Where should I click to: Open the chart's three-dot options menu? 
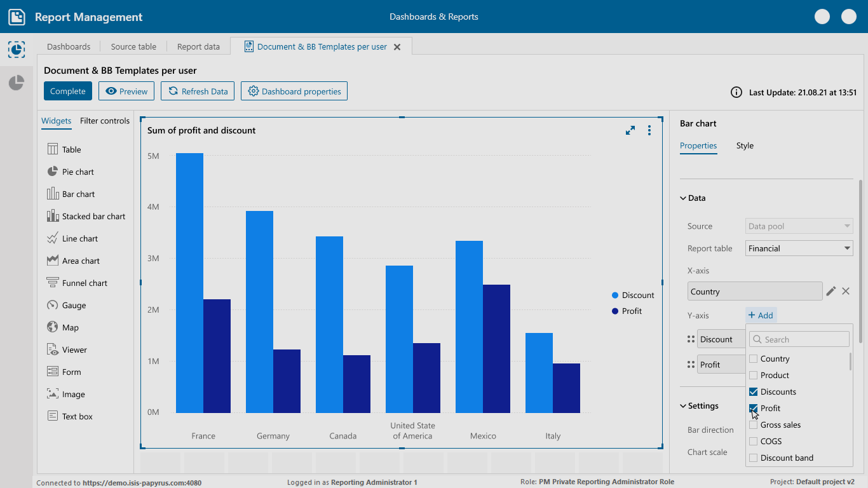pyautogui.click(x=649, y=130)
